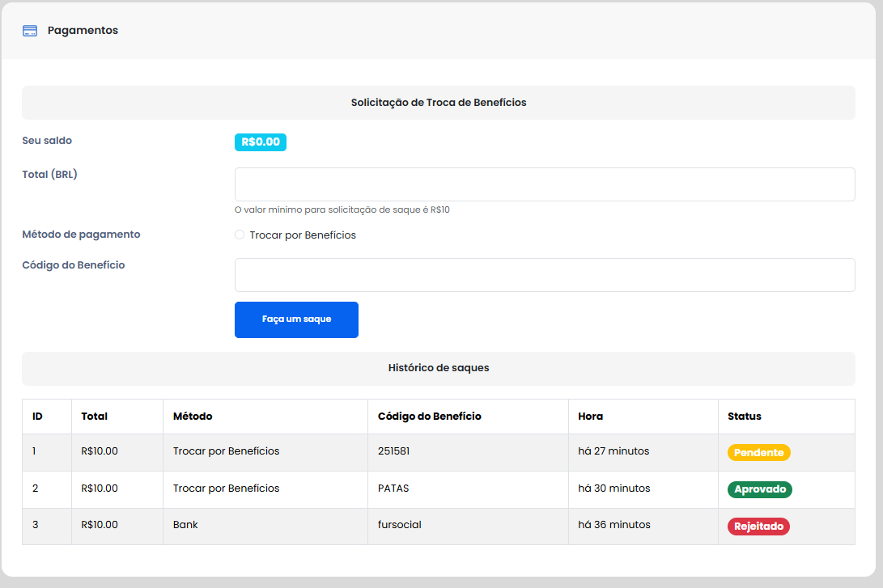Click the Código do Benefício column header
883x588 pixels.
(x=429, y=417)
